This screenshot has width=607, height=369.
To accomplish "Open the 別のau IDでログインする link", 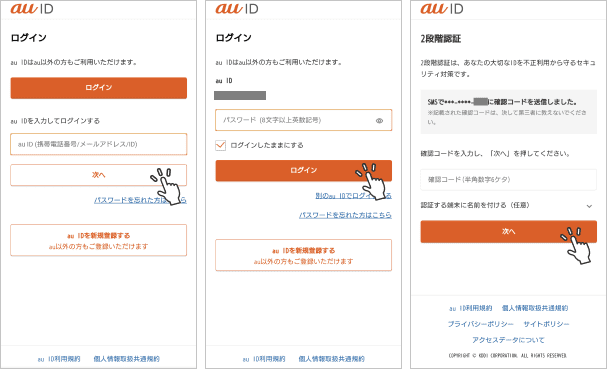I will [x=353, y=196].
